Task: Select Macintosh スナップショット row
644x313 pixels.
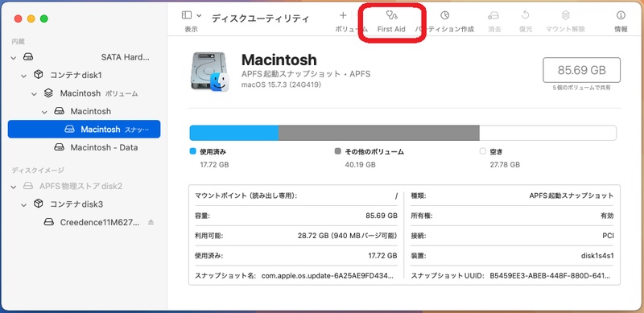Action: pos(85,129)
